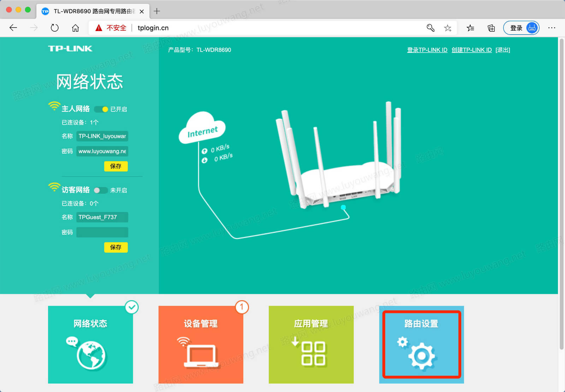Click the tplogin.cn address bar
The height and width of the screenshot is (392, 565).
272,28
